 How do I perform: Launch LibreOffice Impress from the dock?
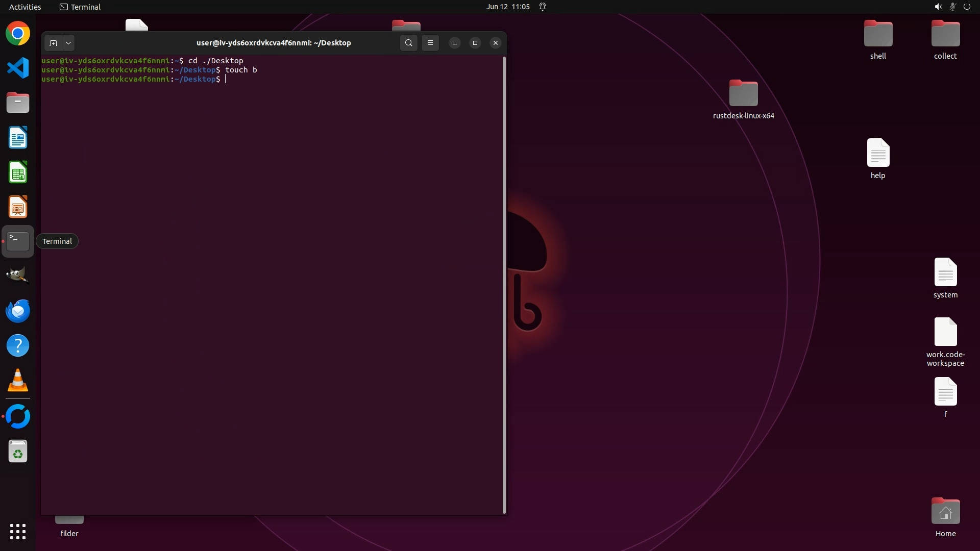[18, 207]
